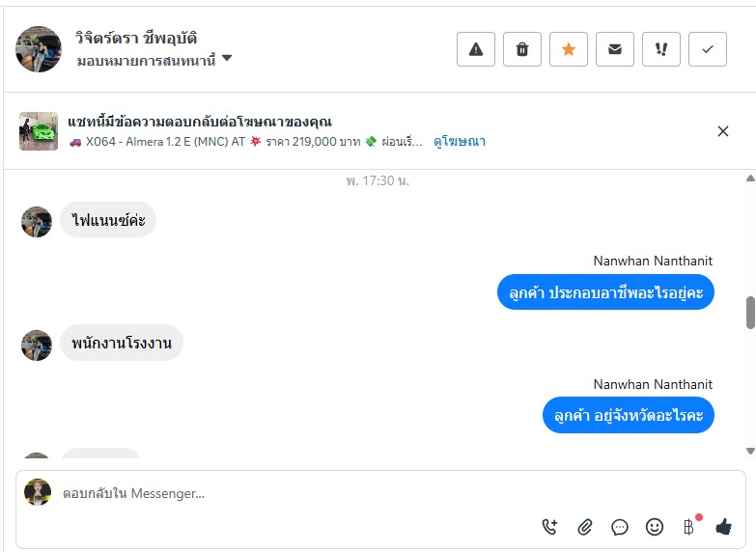Delete conversation with the trash icon
The height and width of the screenshot is (552, 756).
tap(522, 49)
